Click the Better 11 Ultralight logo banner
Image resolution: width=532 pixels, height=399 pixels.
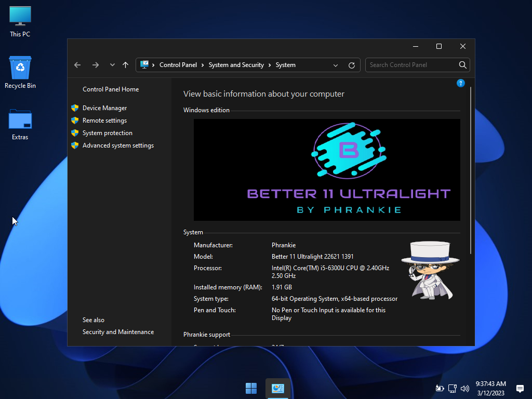tap(327, 170)
